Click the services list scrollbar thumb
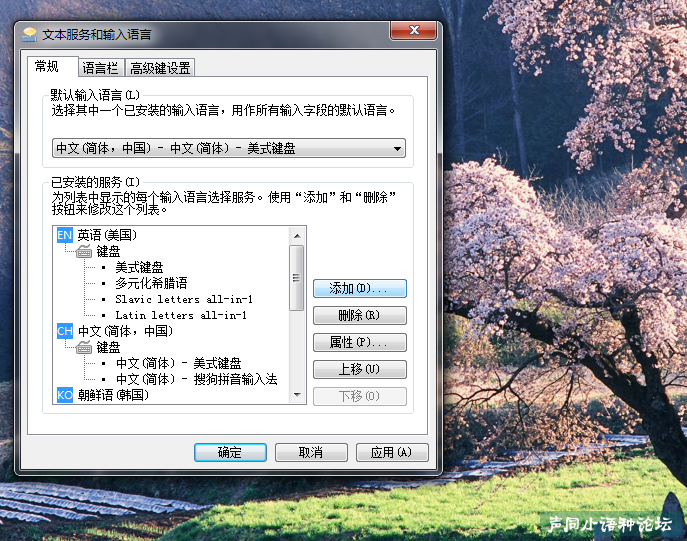The height and width of the screenshot is (541, 687). tap(297, 278)
